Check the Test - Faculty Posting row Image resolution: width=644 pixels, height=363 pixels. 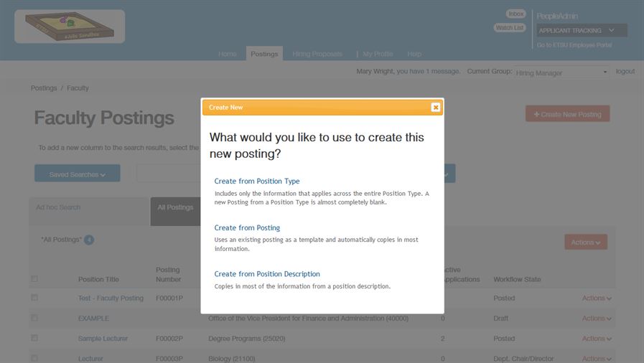(x=34, y=298)
